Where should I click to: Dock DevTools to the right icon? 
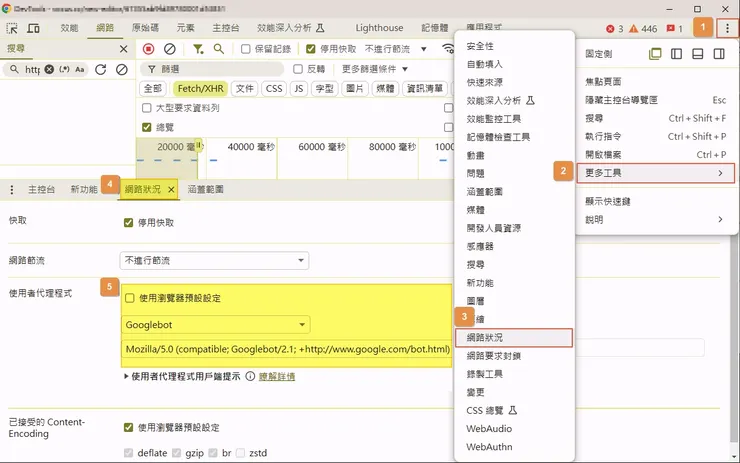tap(719, 54)
